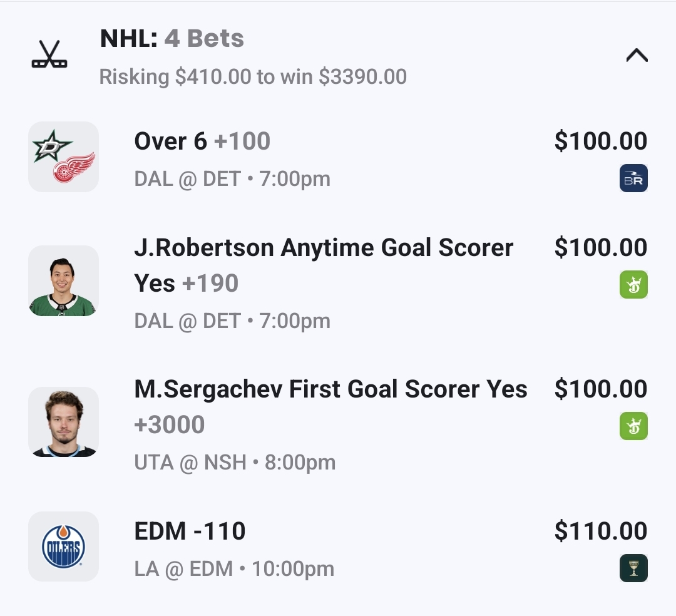Collapse the NHL bets section chevron

637,56
